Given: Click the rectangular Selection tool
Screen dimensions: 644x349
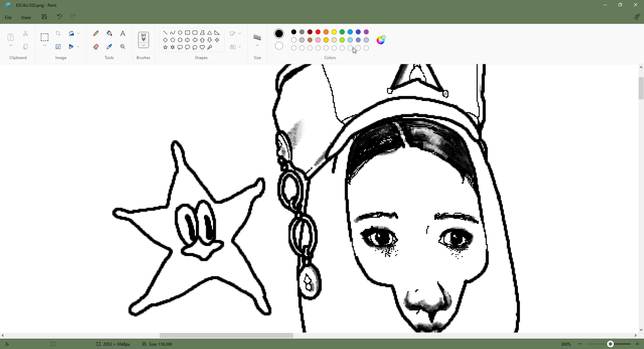Looking at the screenshot, I should (45, 37).
